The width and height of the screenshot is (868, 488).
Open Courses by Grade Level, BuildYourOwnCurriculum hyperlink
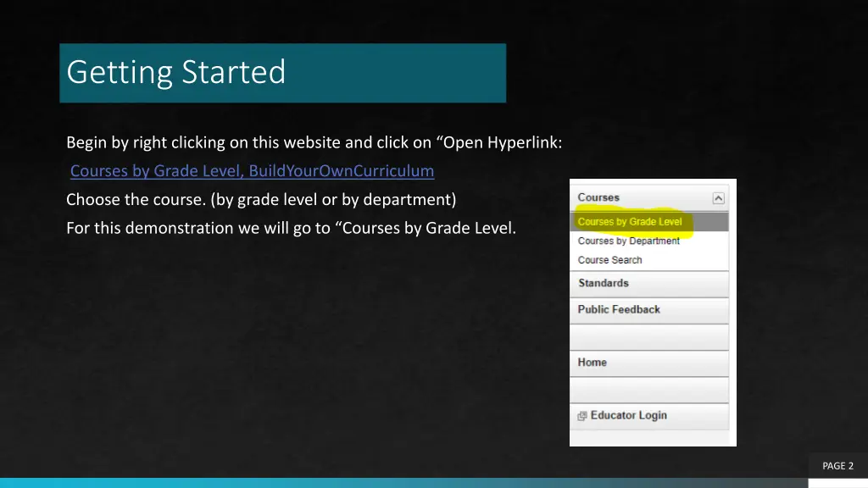tap(252, 171)
